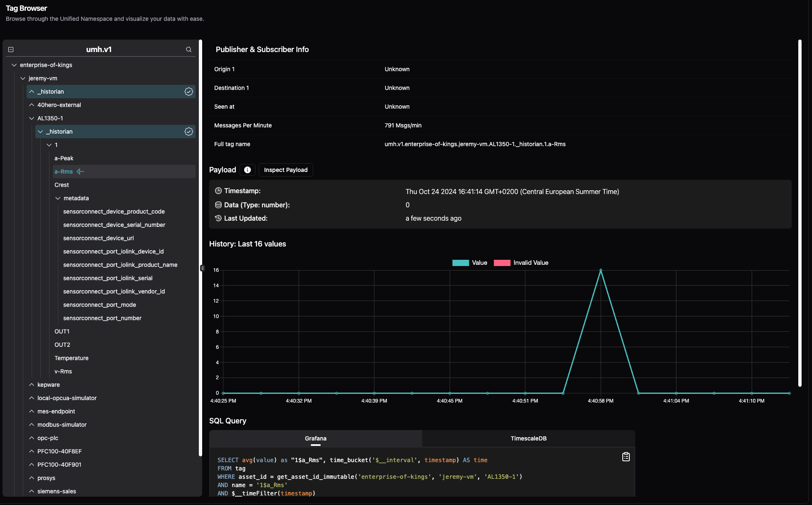Viewport: 812px width, 505px height.
Task: Click the verified badge on the top _historian row
Action: click(189, 92)
